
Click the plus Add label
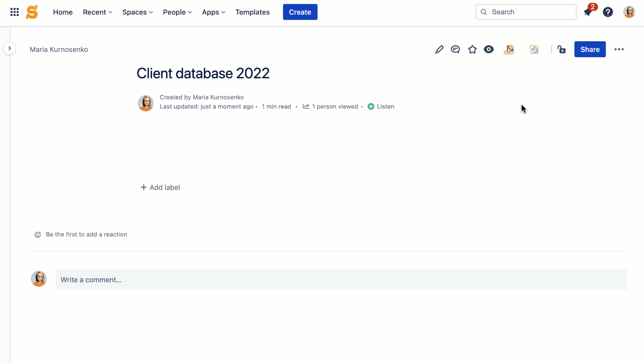(x=160, y=188)
